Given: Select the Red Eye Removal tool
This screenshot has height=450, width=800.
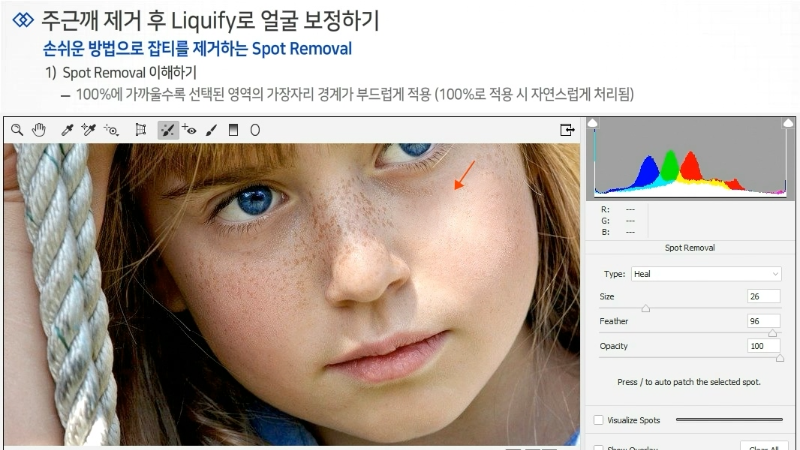Looking at the screenshot, I should [189, 130].
